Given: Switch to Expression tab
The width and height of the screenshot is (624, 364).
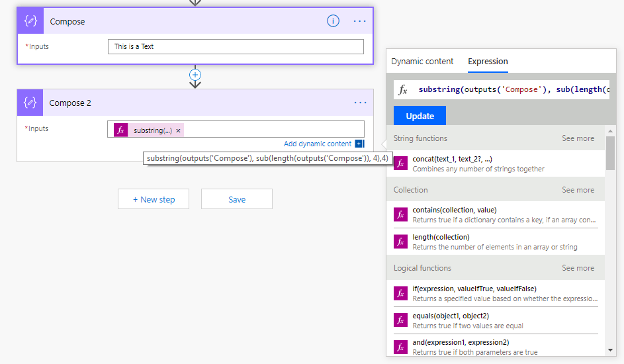Looking at the screenshot, I should pos(488,62).
